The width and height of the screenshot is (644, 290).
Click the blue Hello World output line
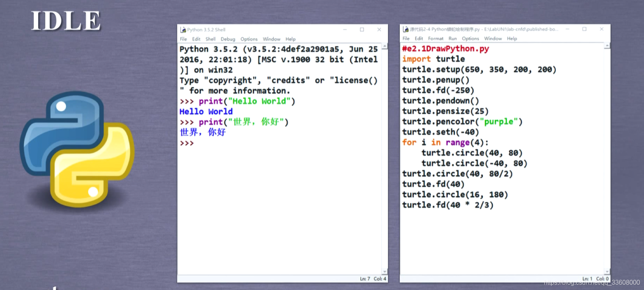coord(206,112)
